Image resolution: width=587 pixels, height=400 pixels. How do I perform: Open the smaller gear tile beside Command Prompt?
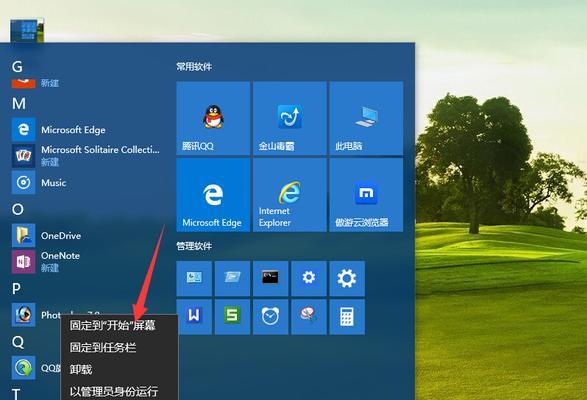click(x=308, y=278)
